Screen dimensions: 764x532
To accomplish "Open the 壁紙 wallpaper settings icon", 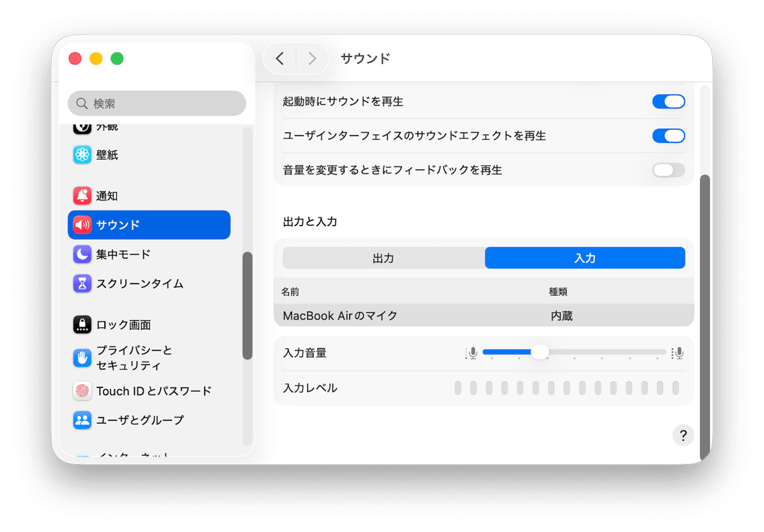I will 82,155.
